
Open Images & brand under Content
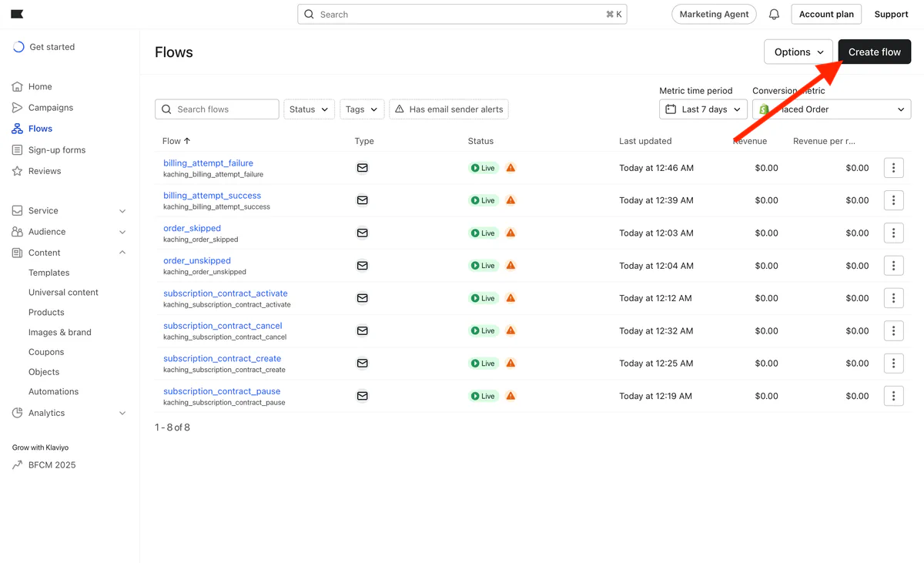coord(60,332)
